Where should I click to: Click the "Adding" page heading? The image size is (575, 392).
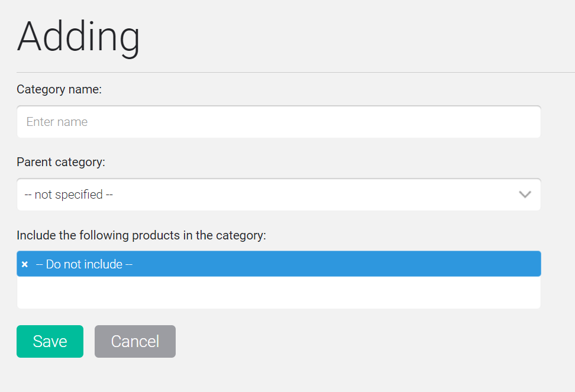tap(79, 37)
